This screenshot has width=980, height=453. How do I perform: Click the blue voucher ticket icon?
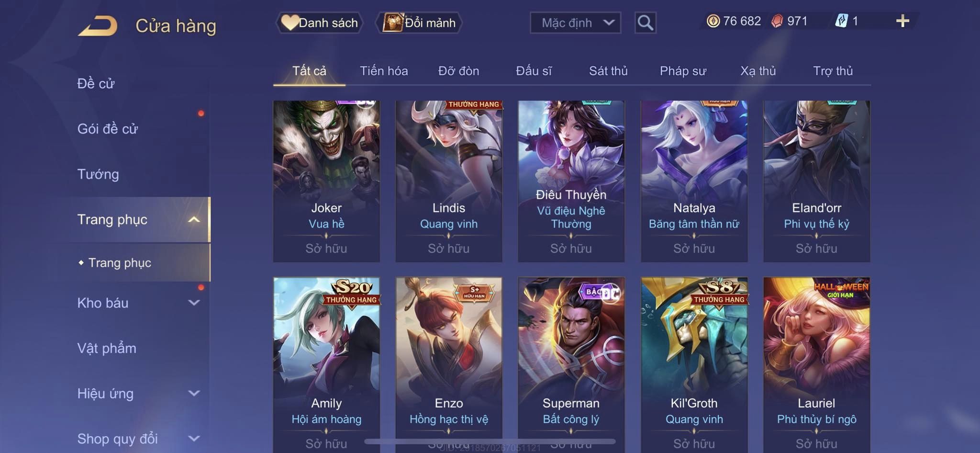tap(841, 21)
